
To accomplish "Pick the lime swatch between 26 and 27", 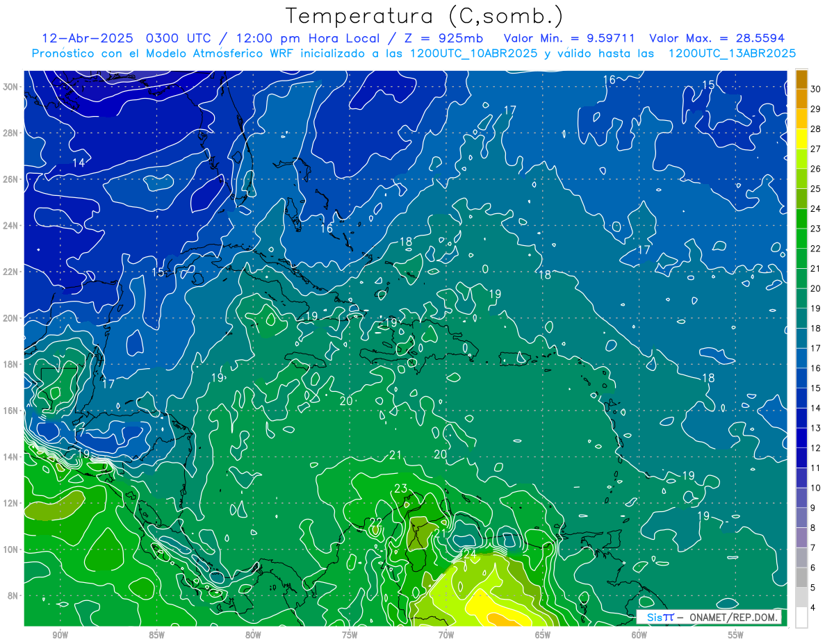I will [801, 159].
